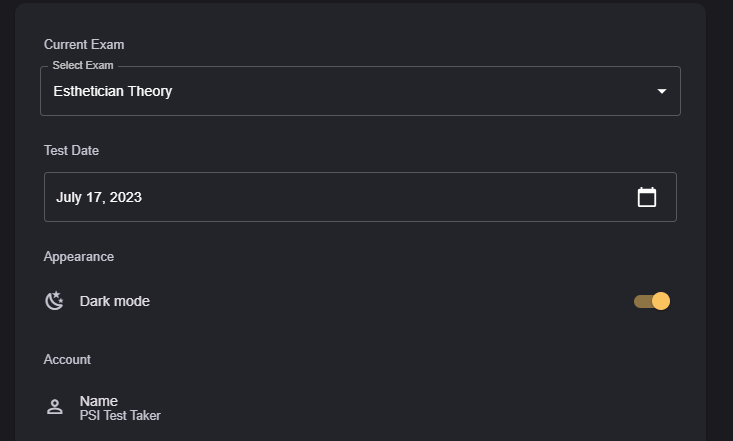Turn off the Dark mode switch

[x=652, y=301]
